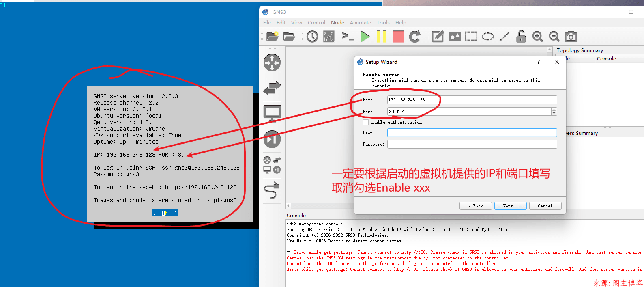
Task: Select the Add a note tool
Action: (x=438, y=37)
